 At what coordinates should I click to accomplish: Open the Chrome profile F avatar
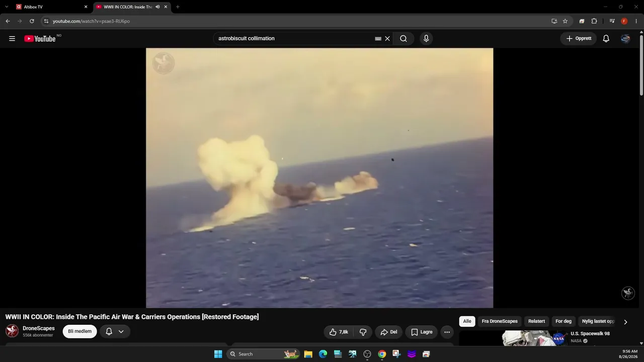tap(624, 21)
